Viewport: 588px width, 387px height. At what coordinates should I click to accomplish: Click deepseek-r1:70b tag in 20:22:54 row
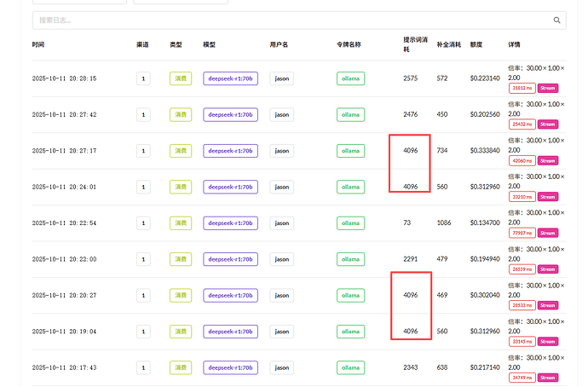tap(230, 222)
